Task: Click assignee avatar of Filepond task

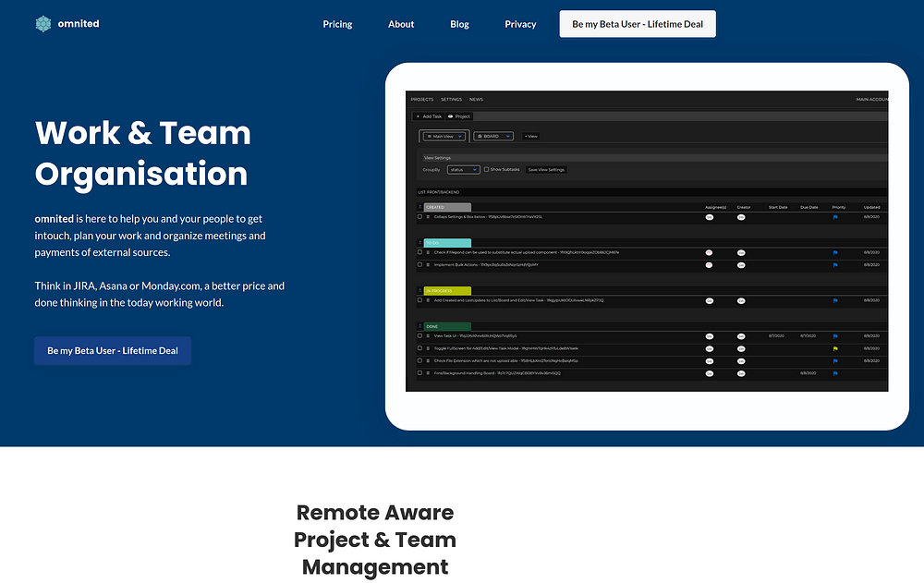Action: (x=710, y=253)
